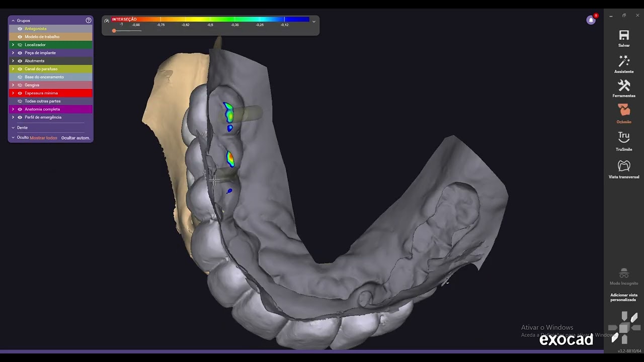The image size is (644, 362).
Task: Expand the Perfil de emergência arrow
Action: (13, 117)
